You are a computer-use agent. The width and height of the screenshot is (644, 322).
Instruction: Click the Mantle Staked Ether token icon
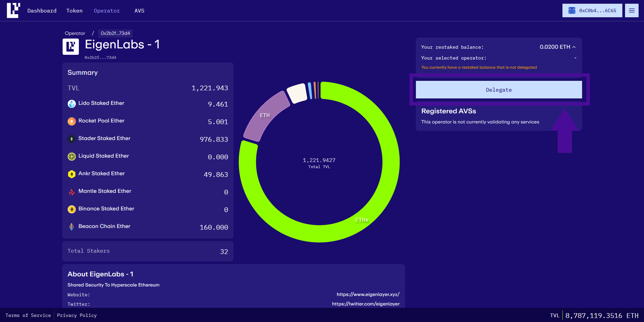click(x=72, y=192)
